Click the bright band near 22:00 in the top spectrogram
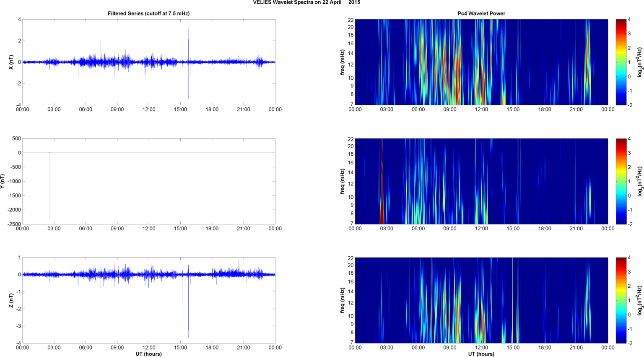The image size is (644, 357). (588, 62)
